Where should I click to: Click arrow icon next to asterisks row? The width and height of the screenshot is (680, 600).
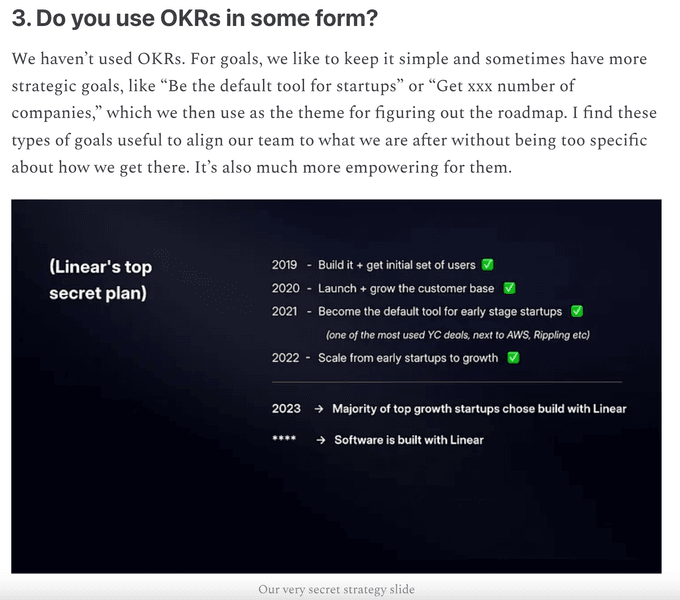pyautogui.click(x=320, y=440)
